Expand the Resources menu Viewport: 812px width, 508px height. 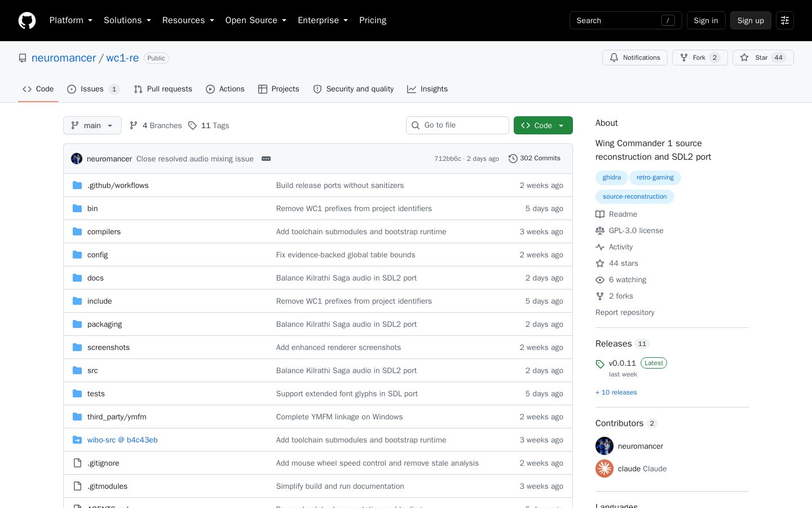[188, 20]
